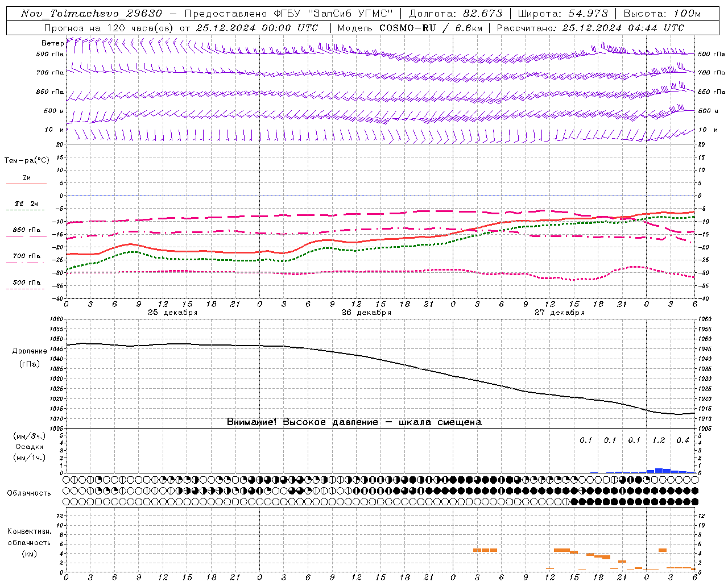The height and width of the screenshot is (582, 728).
Task: Click the capitalized Облачность cloud cover label
Action: [29, 493]
